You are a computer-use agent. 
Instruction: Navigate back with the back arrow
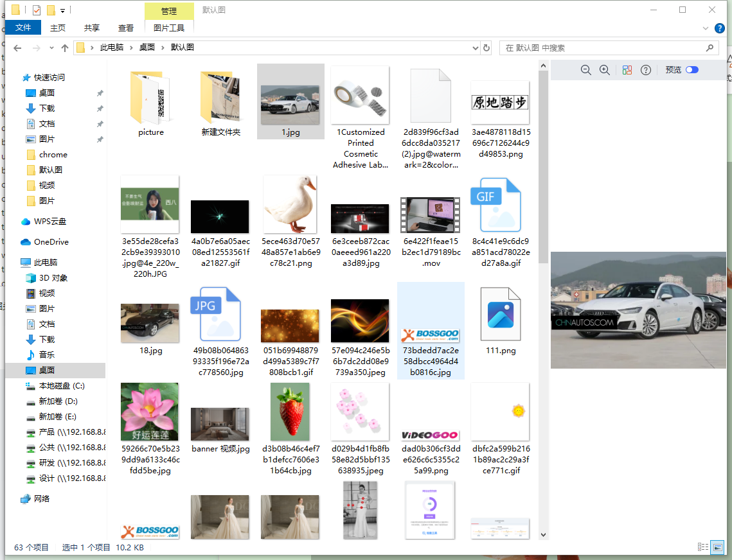17,48
